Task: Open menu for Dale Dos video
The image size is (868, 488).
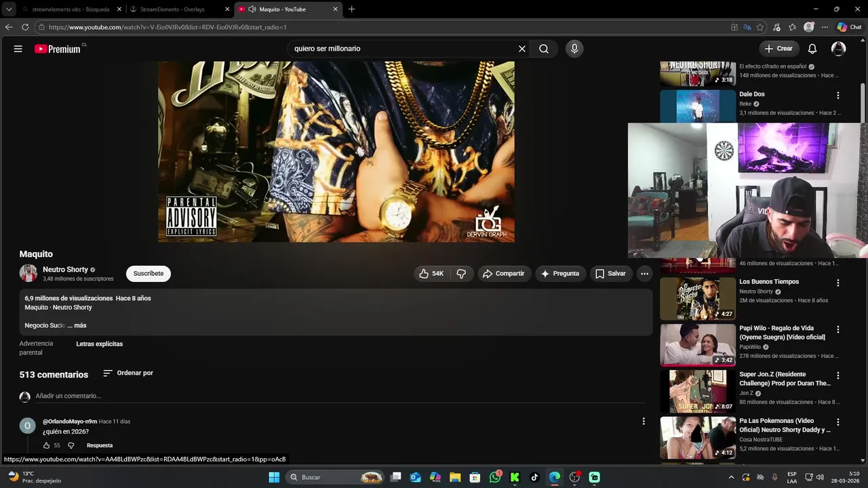Action: pos(838,96)
